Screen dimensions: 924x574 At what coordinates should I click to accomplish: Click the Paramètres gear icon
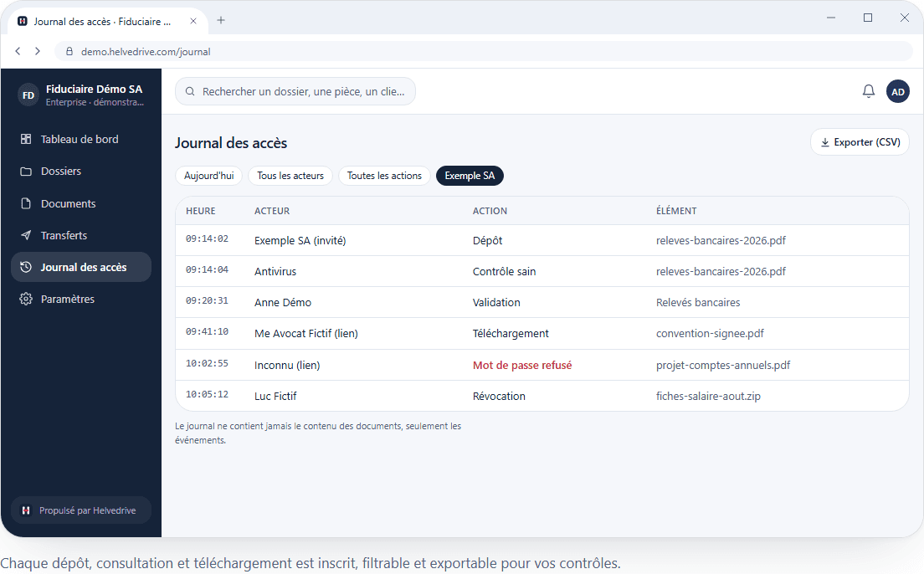point(26,299)
